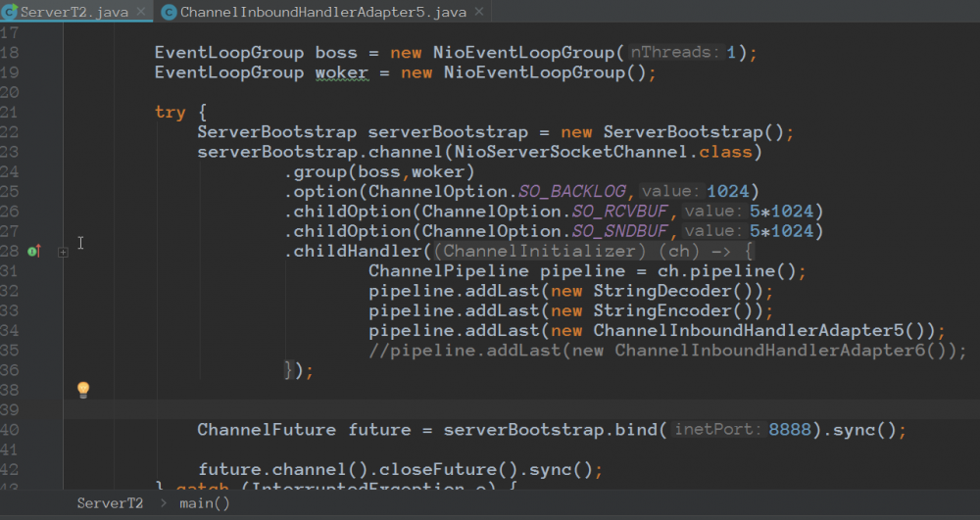Close the ServerT2.java tab

pyautogui.click(x=141, y=11)
